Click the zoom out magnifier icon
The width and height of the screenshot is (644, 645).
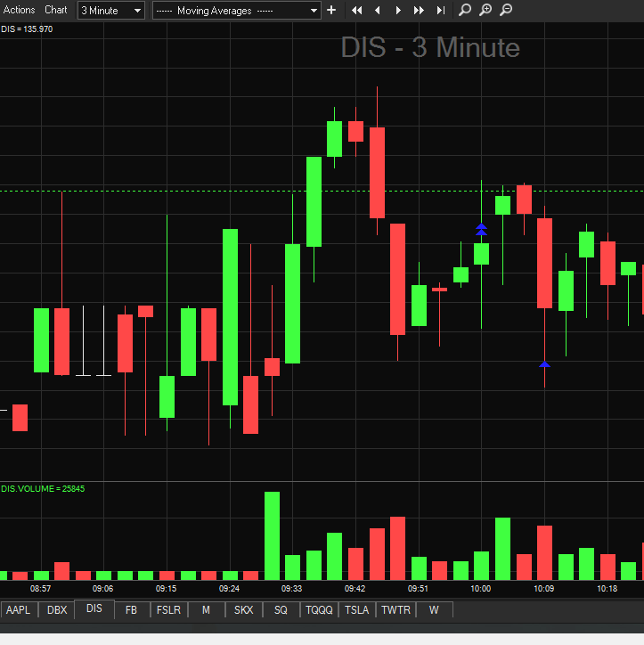click(x=506, y=10)
